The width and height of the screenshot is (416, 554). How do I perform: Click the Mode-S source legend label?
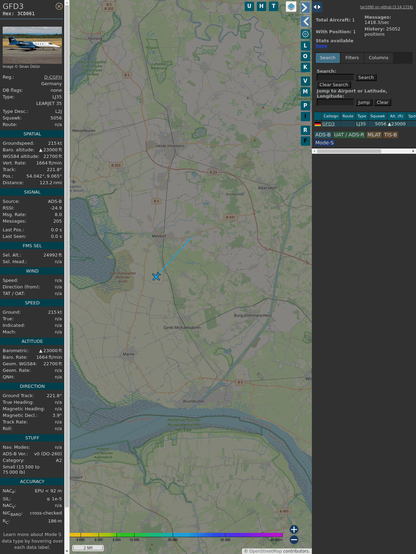[324, 143]
